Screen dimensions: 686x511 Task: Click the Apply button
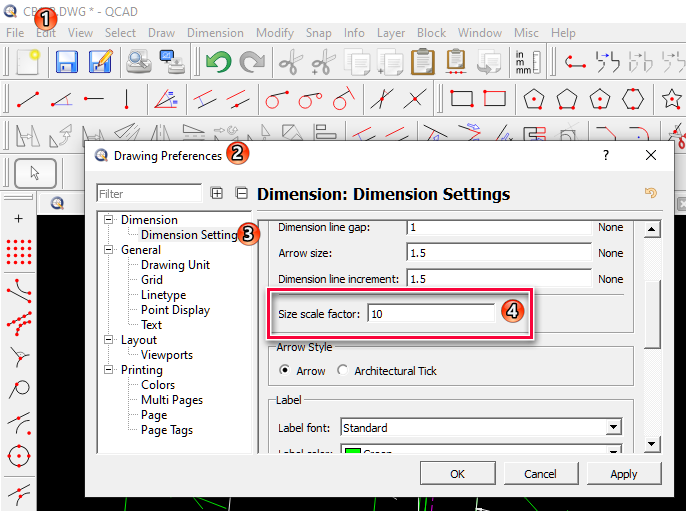(623, 474)
